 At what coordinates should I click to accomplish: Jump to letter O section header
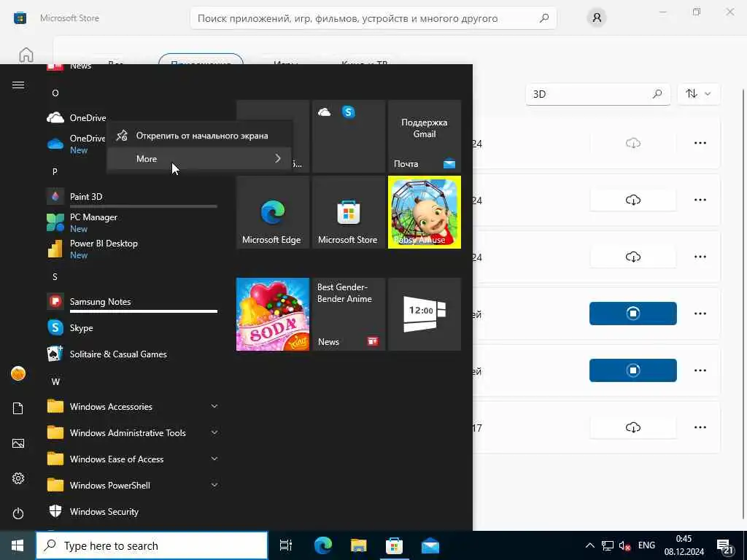click(x=55, y=93)
